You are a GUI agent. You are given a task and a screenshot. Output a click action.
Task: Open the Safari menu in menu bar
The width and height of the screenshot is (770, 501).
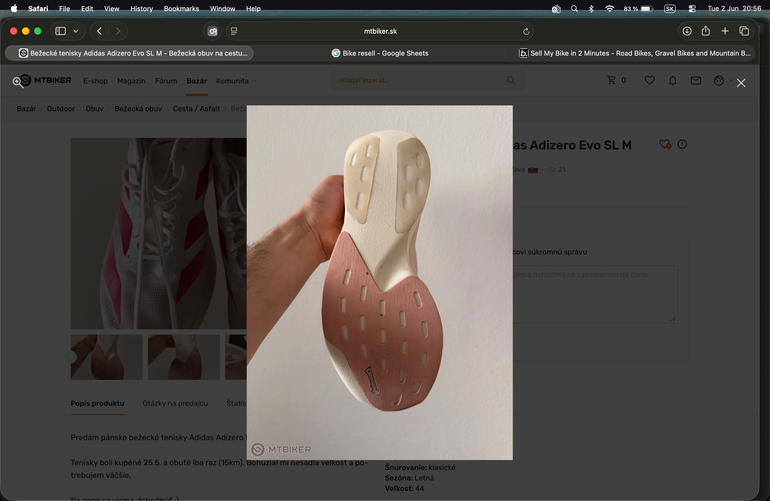point(38,8)
